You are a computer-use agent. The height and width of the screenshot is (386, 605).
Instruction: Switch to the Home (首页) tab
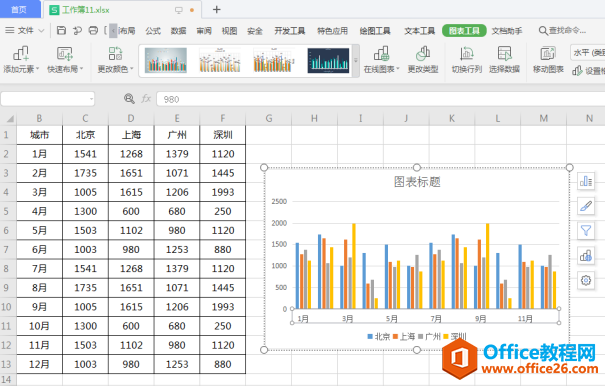(x=19, y=10)
